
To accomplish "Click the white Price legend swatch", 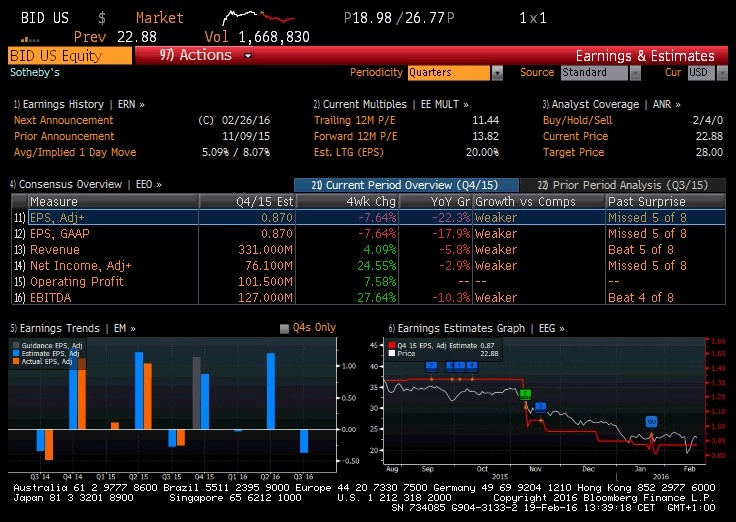I will tap(391, 353).
